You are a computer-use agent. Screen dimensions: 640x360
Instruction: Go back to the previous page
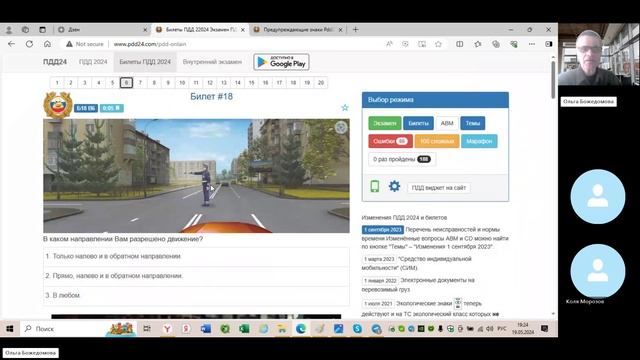coord(11,44)
